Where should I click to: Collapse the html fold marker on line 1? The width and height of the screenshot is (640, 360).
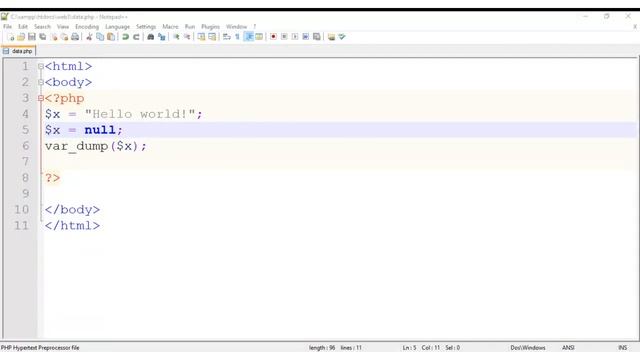point(41,66)
